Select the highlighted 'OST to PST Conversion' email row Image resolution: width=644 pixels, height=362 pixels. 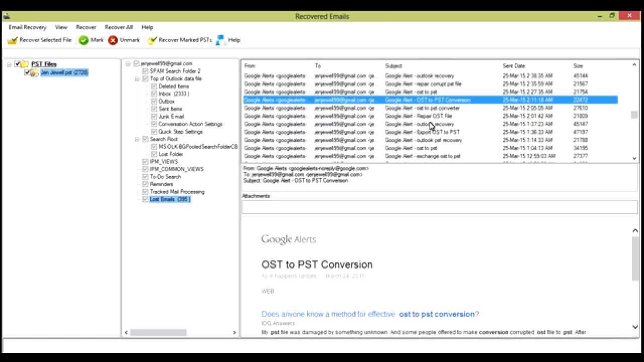[430, 100]
